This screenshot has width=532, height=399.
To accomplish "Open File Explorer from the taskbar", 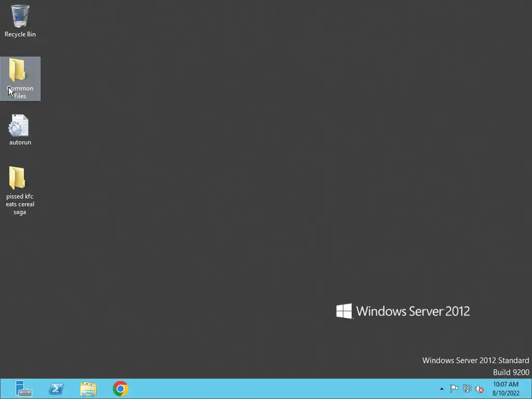I will 88,389.
